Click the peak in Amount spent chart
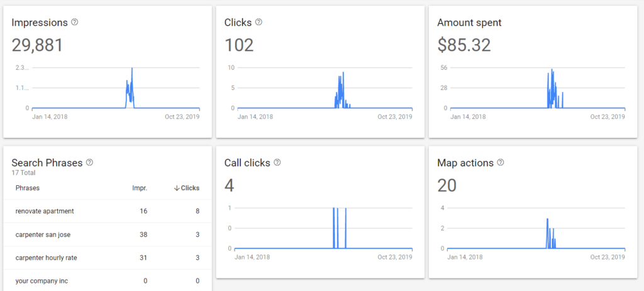Viewport: 644px width, 291px height. coord(552,71)
